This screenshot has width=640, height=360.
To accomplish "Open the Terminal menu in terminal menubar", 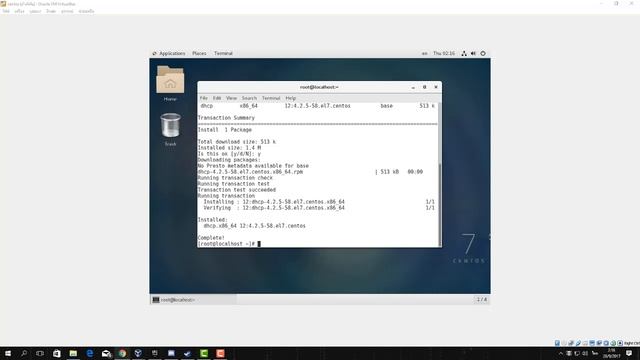I will tap(271, 98).
